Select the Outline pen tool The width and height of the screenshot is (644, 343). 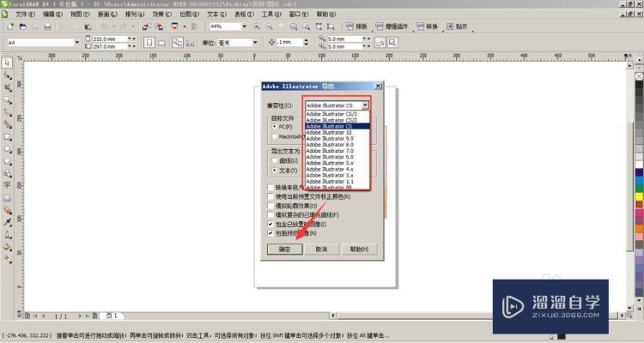7,235
